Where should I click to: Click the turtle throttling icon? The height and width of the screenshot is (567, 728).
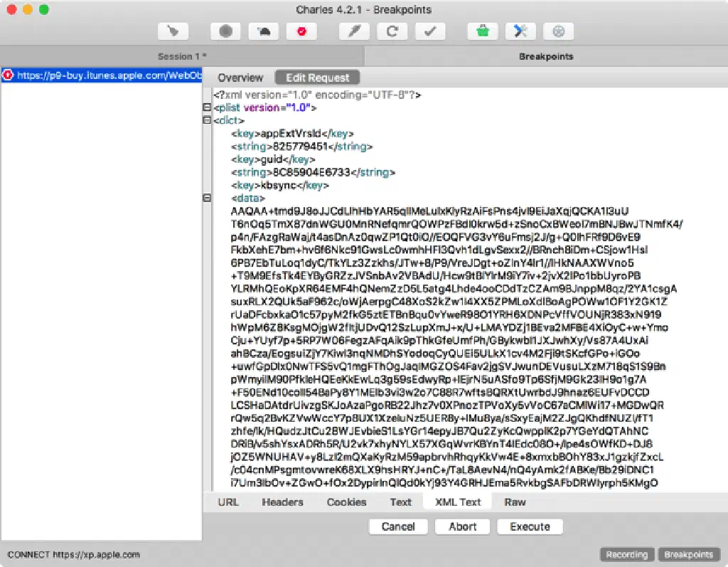pyautogui.click(x=264, y=31)
